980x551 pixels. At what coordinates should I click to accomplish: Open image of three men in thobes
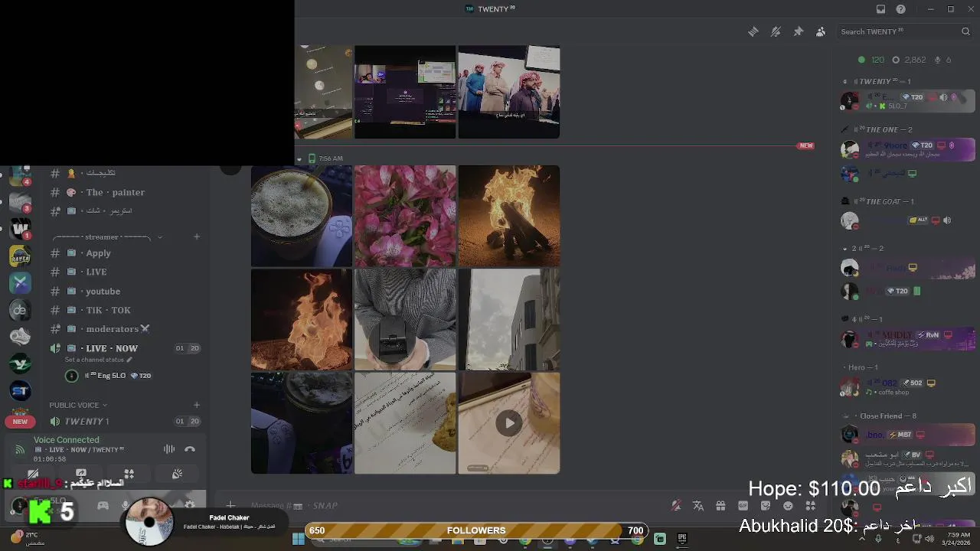click(509, 92)
